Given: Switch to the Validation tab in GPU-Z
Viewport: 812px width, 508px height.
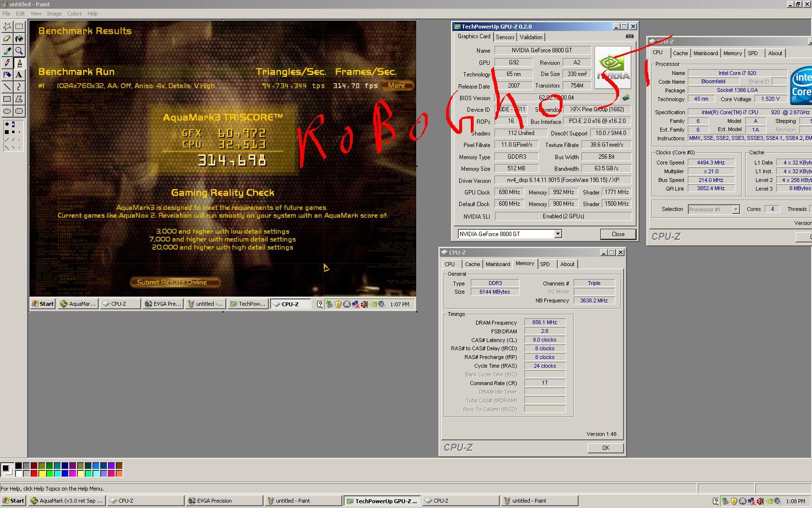Looking at the screenshot, I should pyautogui.click(x=531, y=37).
